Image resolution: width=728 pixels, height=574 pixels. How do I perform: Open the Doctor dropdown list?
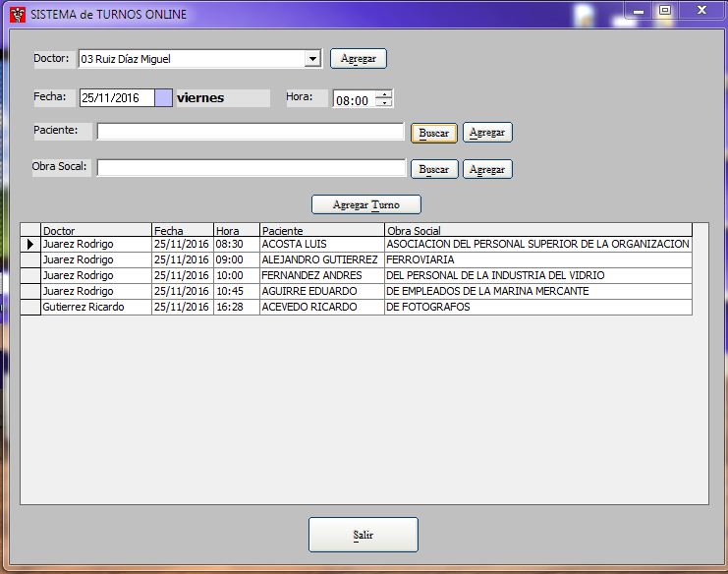pyautogui.click(x=312, y=59)
